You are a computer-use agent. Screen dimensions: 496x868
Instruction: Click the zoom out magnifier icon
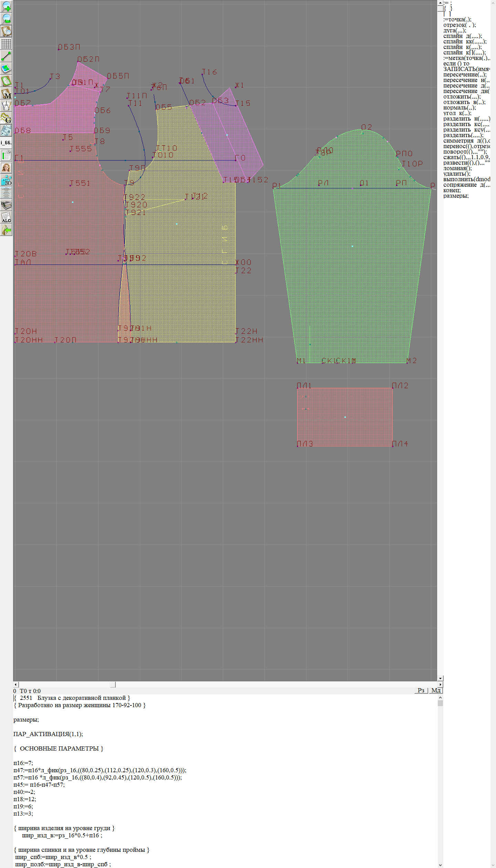click(x=6, y=19)
